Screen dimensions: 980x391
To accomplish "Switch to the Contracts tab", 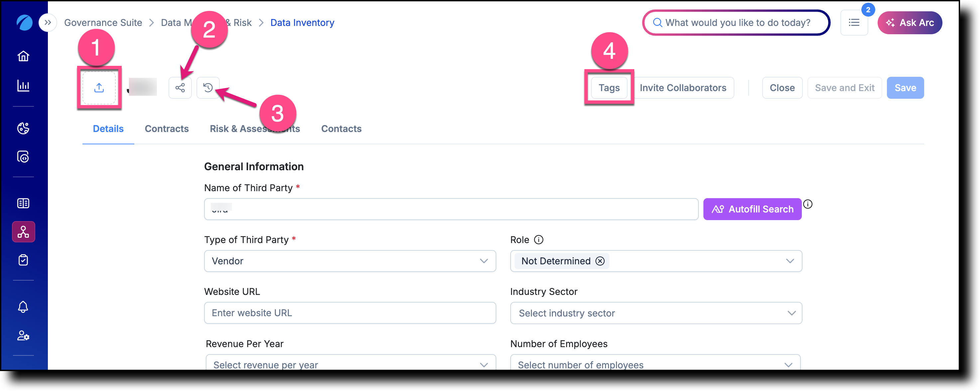I will (x=167, y=129).
